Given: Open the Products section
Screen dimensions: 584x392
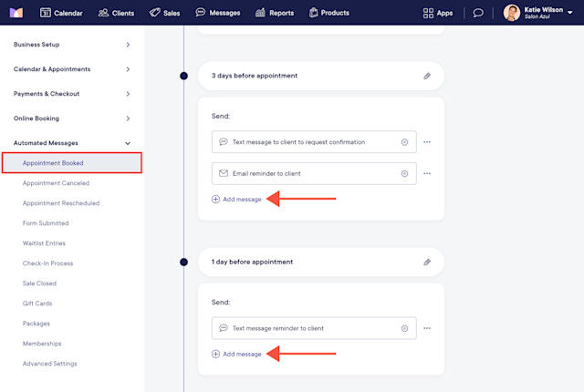Looking at the screenshot, I should point(329,13).
